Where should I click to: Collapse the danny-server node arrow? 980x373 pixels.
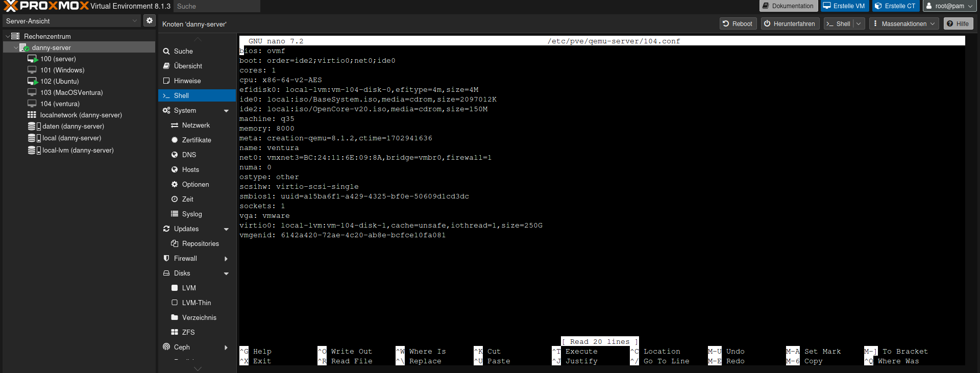(x=16, y=47)
